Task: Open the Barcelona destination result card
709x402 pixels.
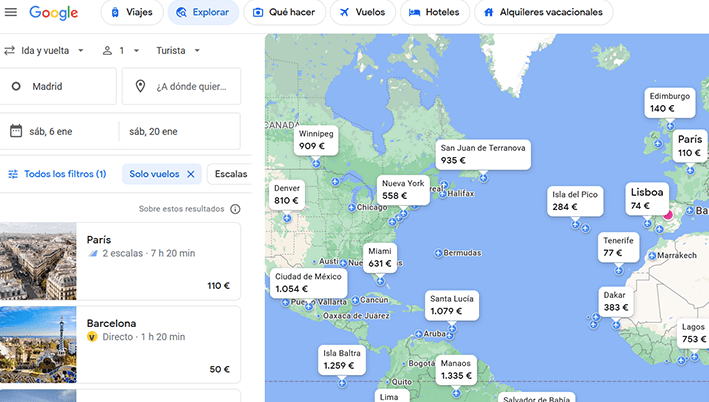Action: [x=120, y=345]
